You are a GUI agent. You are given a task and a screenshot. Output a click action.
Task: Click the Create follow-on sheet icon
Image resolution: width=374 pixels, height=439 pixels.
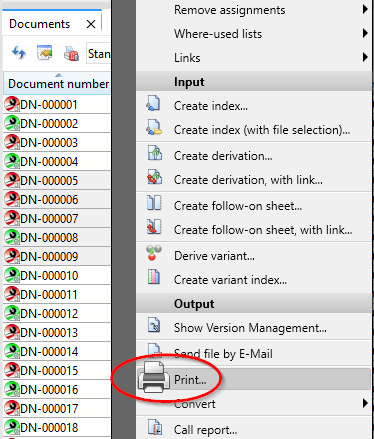click(154, 203)
